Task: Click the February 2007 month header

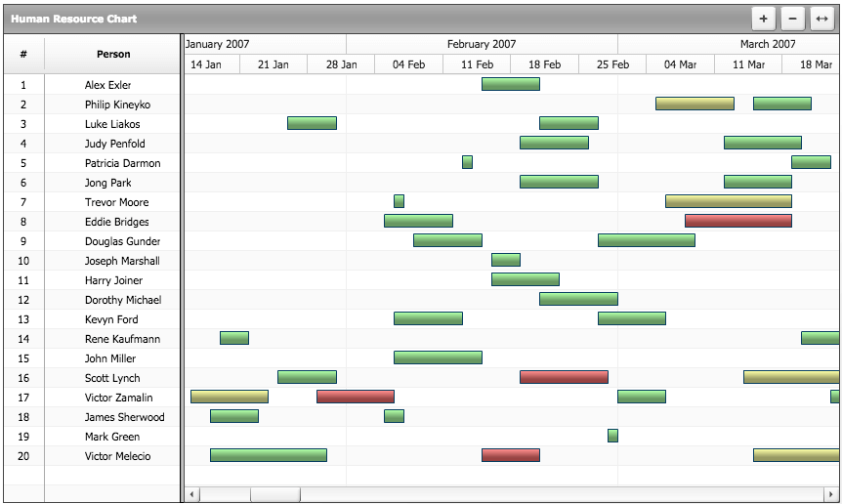Action: (482, 44)
